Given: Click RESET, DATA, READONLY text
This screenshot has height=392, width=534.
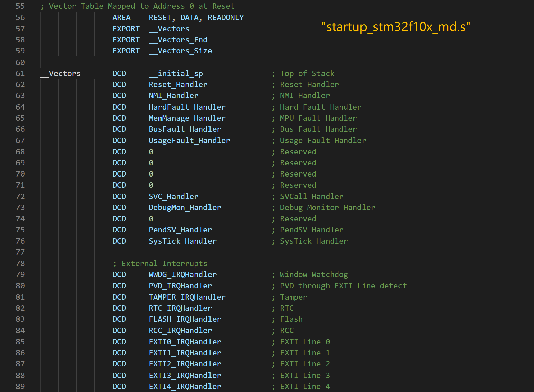Looking at the screenshot, I should tap(196, 17).
